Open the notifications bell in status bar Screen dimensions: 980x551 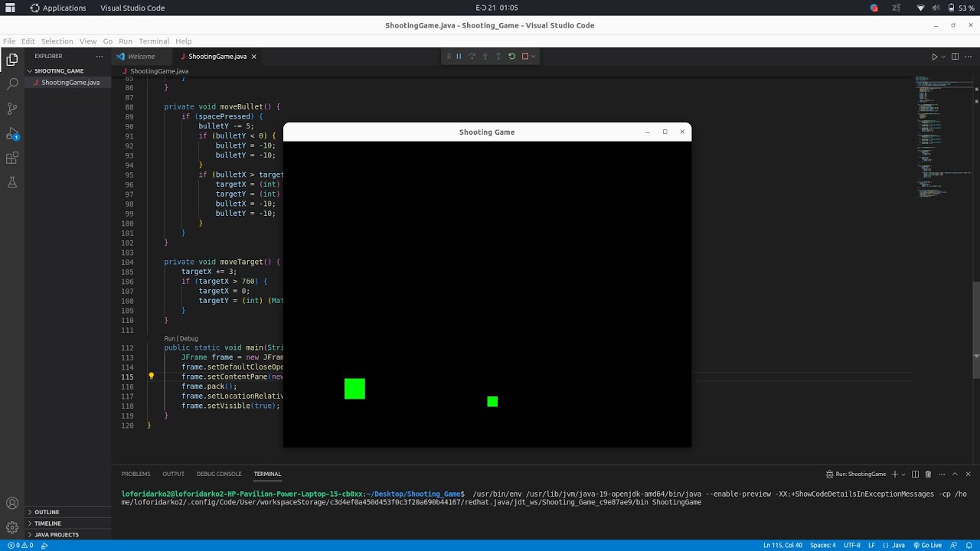(x=968, y=546)
